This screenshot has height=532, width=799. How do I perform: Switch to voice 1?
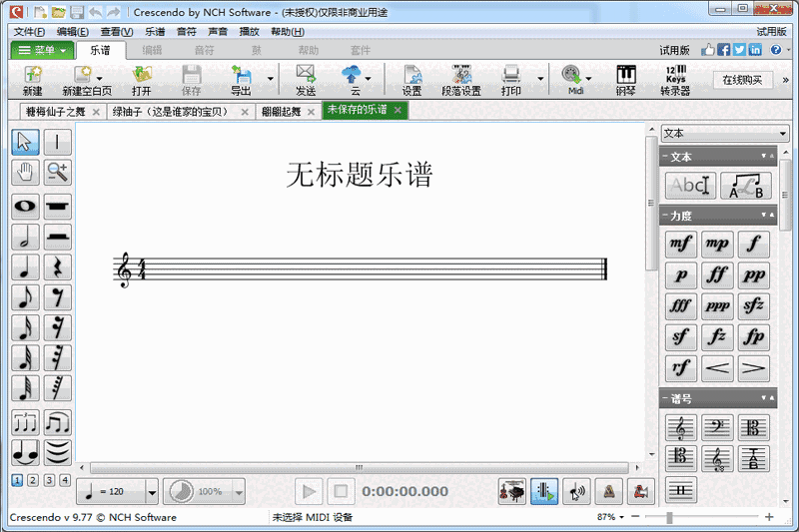17,480
